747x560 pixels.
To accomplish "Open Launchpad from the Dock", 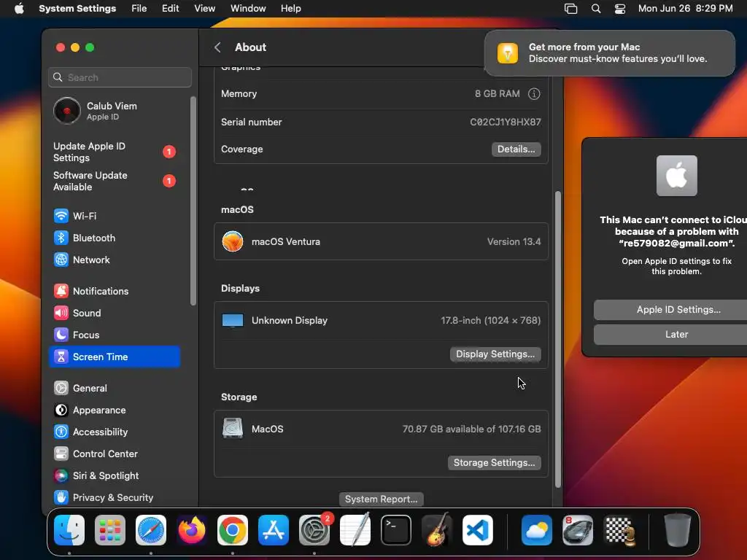I will 110,530.
